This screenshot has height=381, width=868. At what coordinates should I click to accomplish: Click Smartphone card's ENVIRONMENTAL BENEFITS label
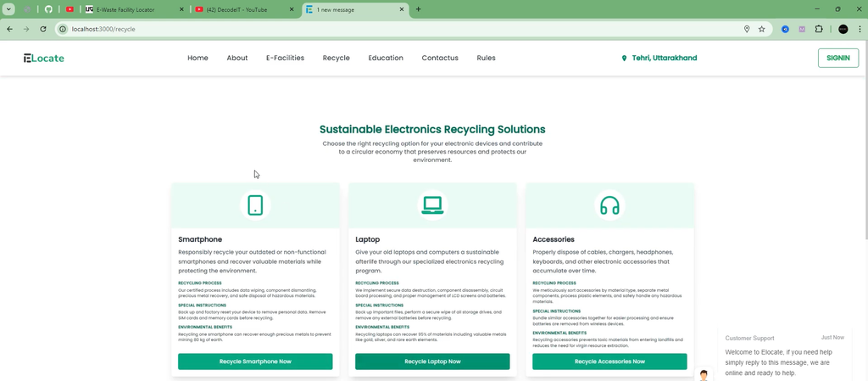[205, 328]
